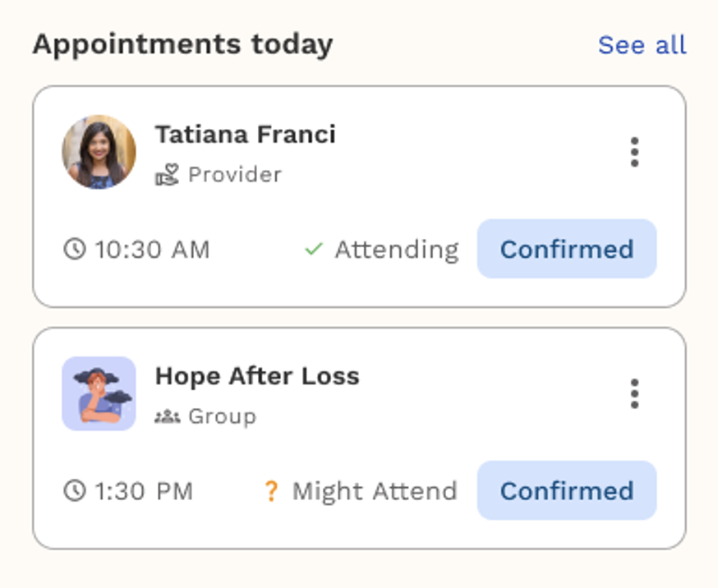Click the Might Attend status label
Screen dimensions: 718x588
(375, 491)
